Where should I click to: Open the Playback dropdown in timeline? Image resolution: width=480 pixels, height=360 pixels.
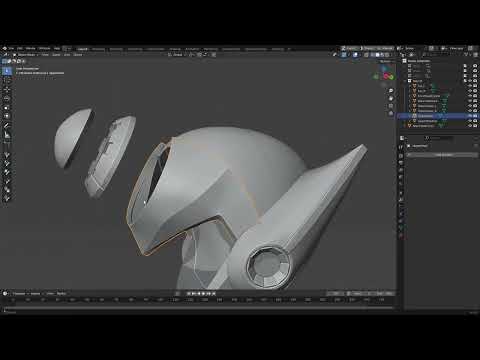click(x=19, y=294)
